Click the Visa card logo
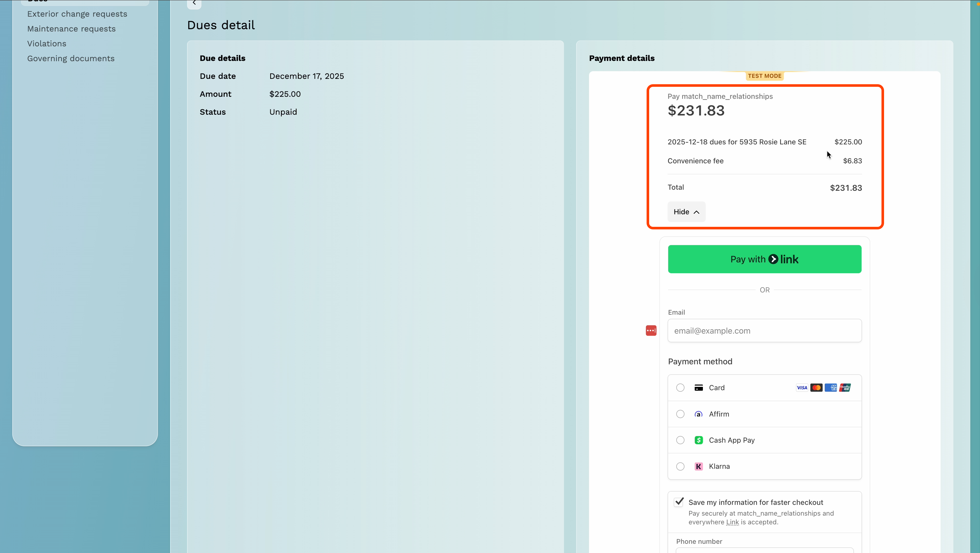This screenshot has height=553, width=980. tap(802, 387)
